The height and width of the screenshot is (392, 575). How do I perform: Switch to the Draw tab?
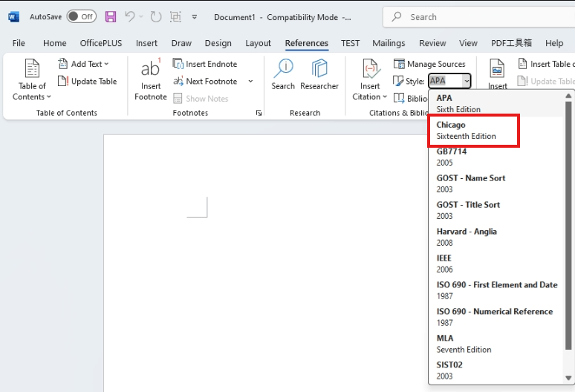coord(181,43)
